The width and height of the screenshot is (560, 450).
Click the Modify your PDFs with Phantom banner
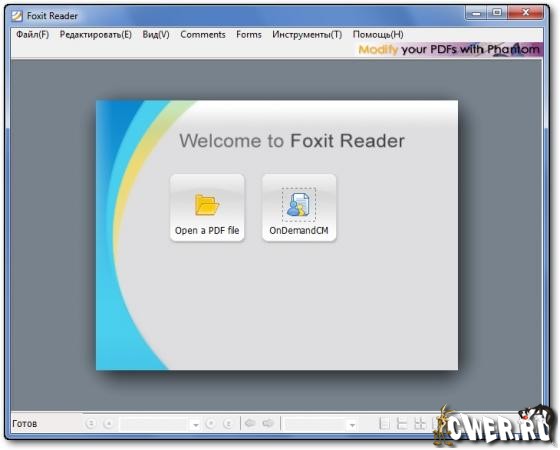click(x=449, y=49)
